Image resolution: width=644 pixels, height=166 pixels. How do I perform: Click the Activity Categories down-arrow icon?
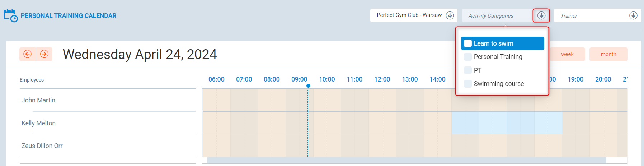point(541,15)
